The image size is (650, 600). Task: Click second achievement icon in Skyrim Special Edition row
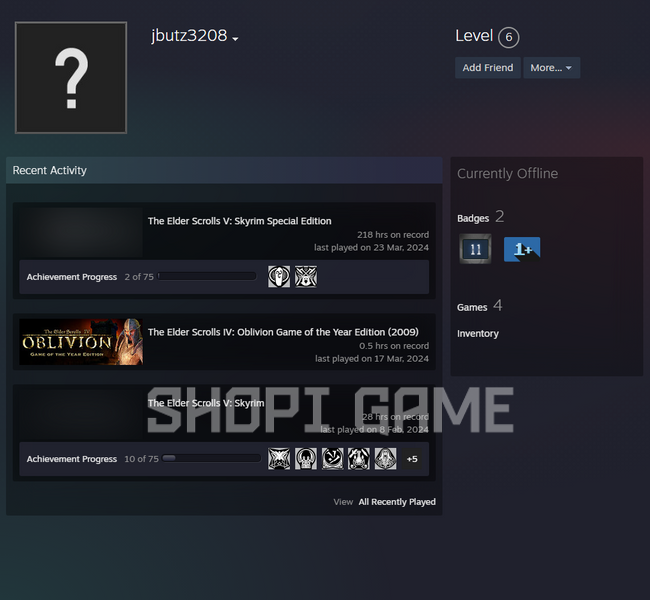tap(306, 277)
